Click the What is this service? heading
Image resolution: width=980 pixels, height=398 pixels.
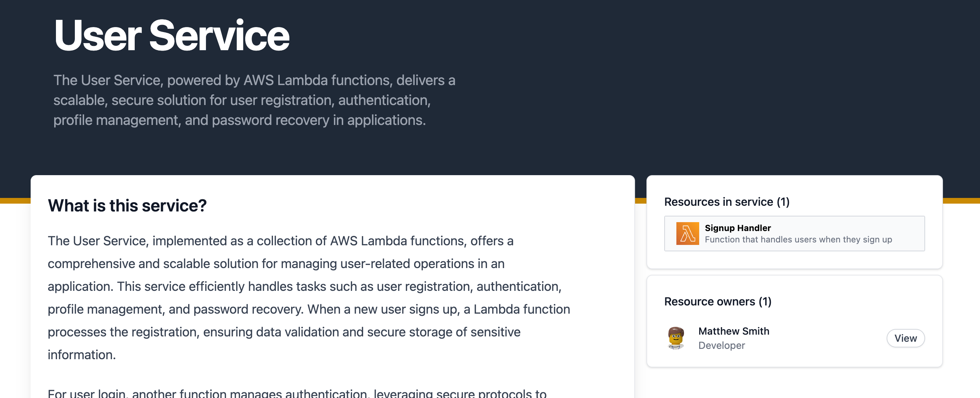point(127,206)
